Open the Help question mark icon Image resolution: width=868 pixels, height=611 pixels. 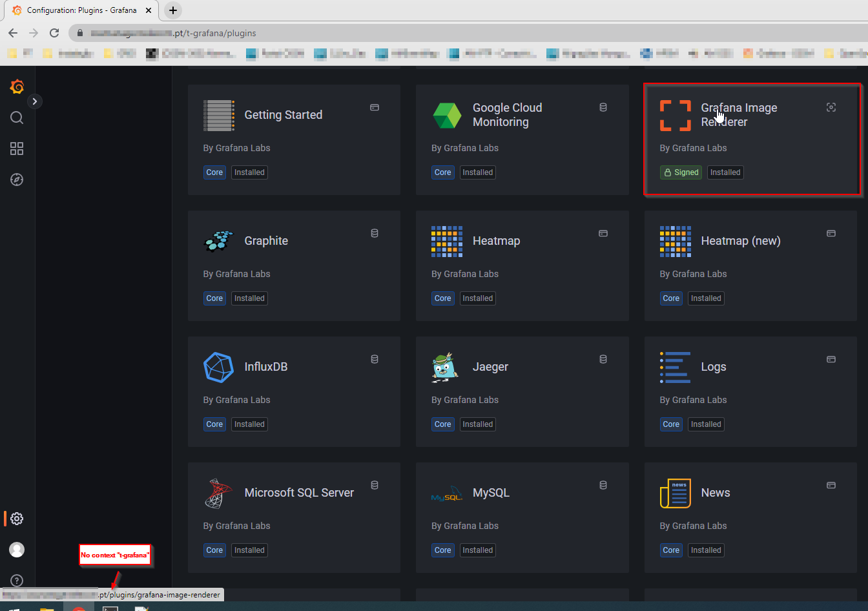[16, 580]
